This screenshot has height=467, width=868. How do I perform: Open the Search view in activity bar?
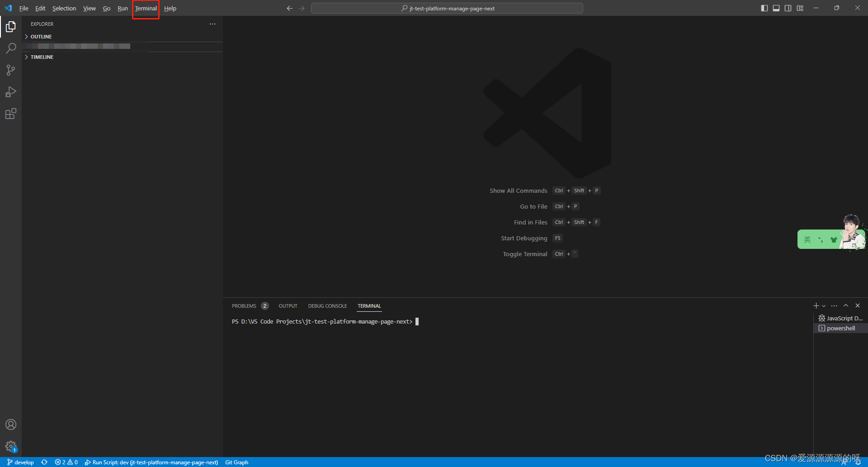(11, 48)
